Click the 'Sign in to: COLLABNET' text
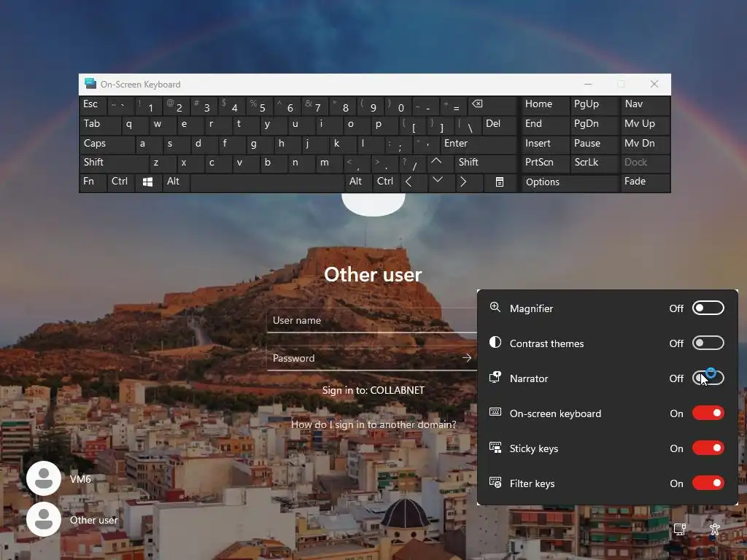Viewport: 747px width, 560px height. (373, 390)
